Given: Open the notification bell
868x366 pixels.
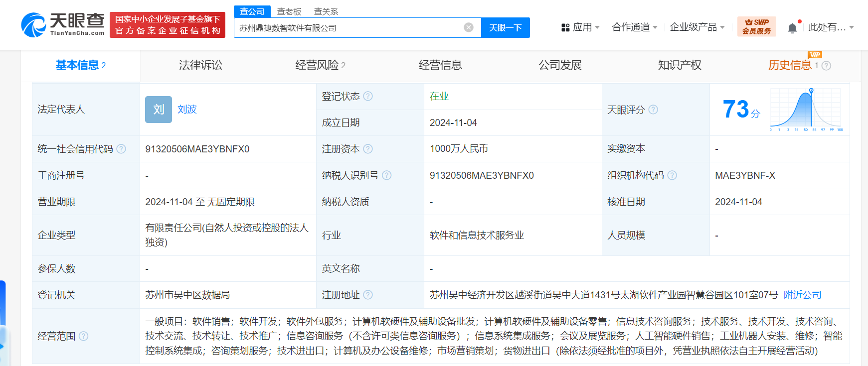Looking at the screenshot, I should click(792, 28).
